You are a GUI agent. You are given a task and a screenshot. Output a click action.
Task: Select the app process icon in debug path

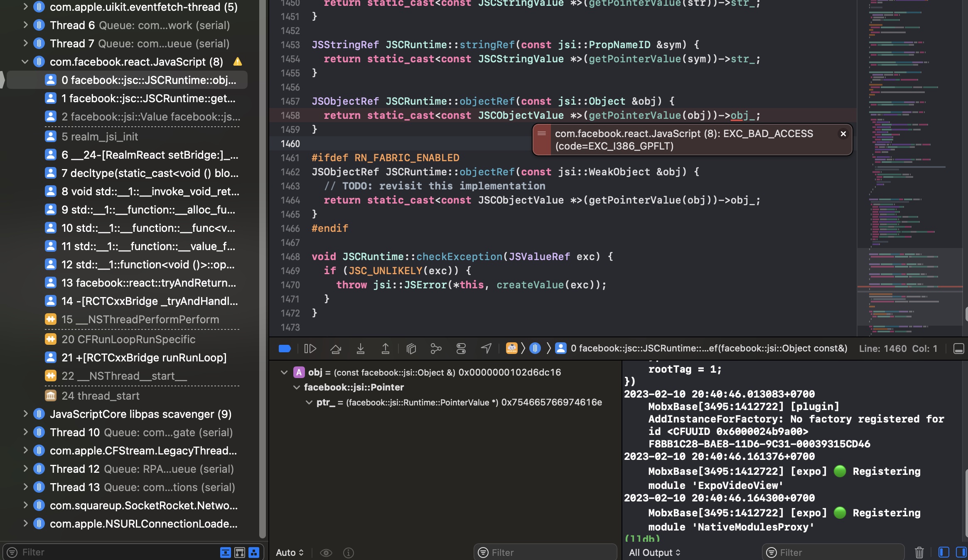[512, 348]
